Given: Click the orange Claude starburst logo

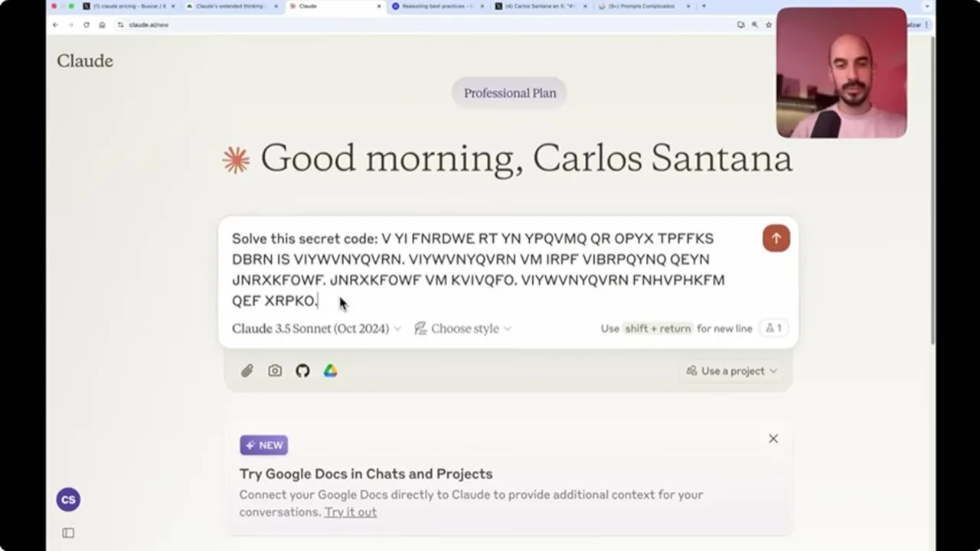Looking at the screenshot, I should [236, 160].
